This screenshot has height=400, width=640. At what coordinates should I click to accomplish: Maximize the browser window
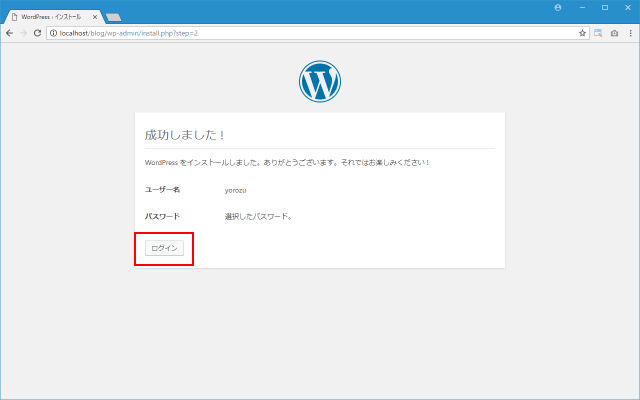click(605, 7)
